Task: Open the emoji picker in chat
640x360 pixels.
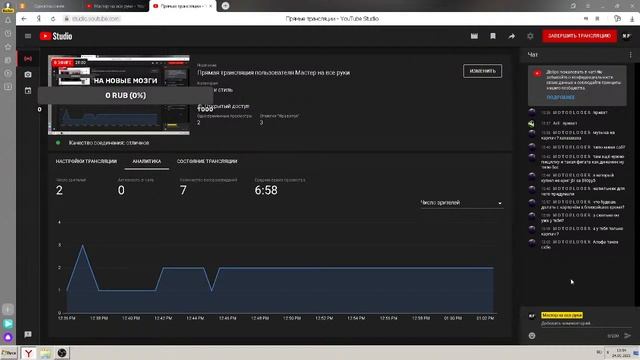Action: pos(532,336)
